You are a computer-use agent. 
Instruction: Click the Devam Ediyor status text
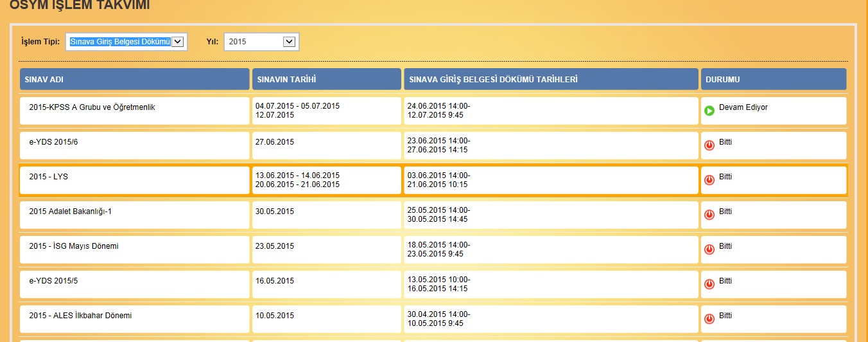coord(743,107)
